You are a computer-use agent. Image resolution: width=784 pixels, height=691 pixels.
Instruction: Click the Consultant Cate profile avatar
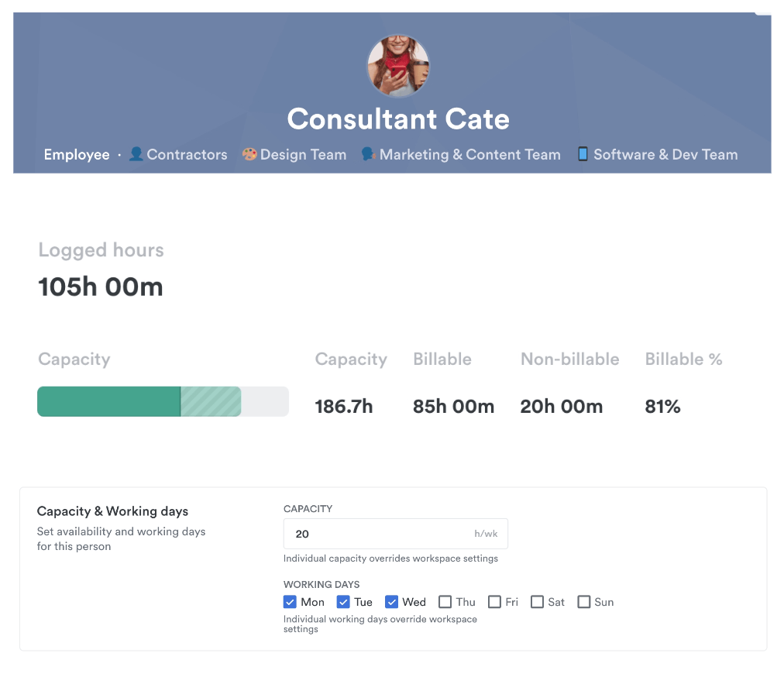click(x=397, y=66)
